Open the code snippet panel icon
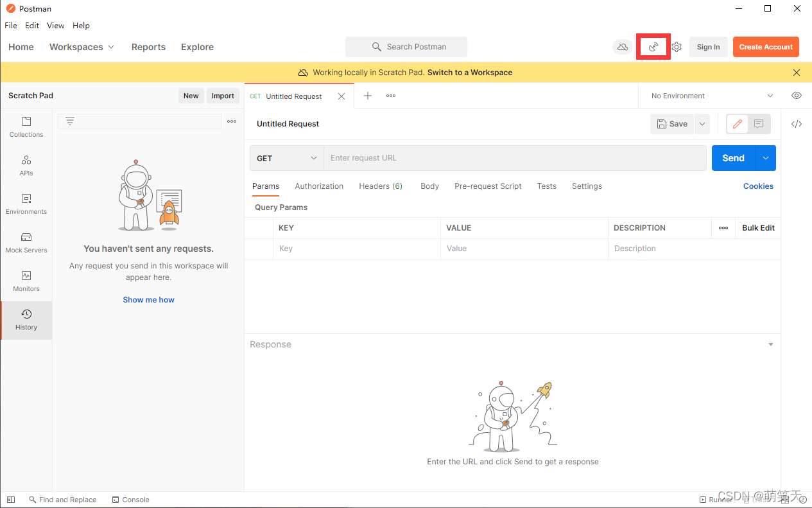The height and width of the screenshot is (508, 812). pyautogui.click(x=797, y=124)
